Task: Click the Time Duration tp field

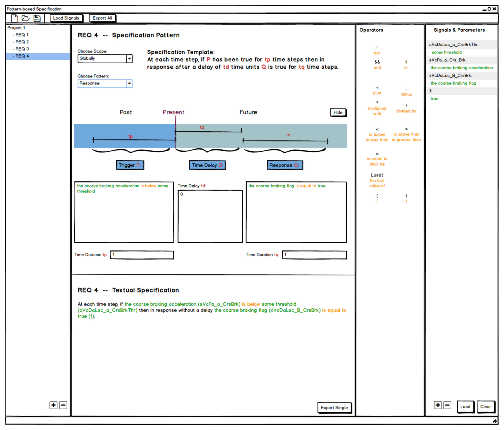Action: click(142, 255)
